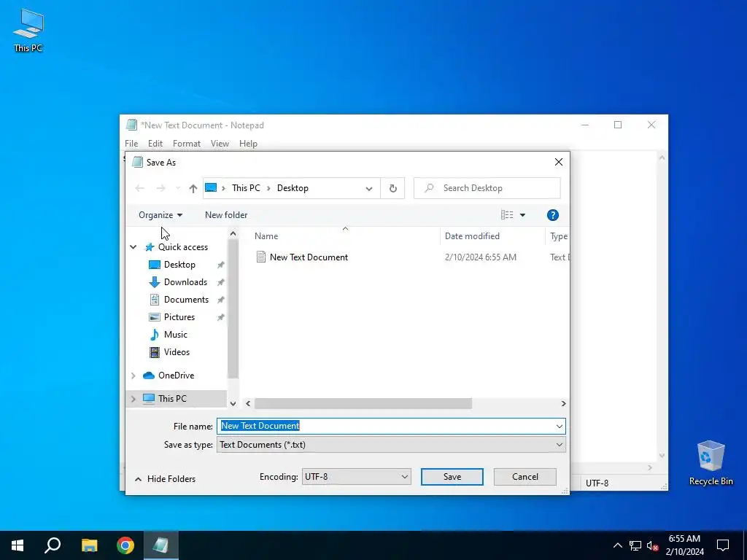Close the Save As dialog
Image resolution: width=747 pixels, height=560 pixels.
pos(559,163)
